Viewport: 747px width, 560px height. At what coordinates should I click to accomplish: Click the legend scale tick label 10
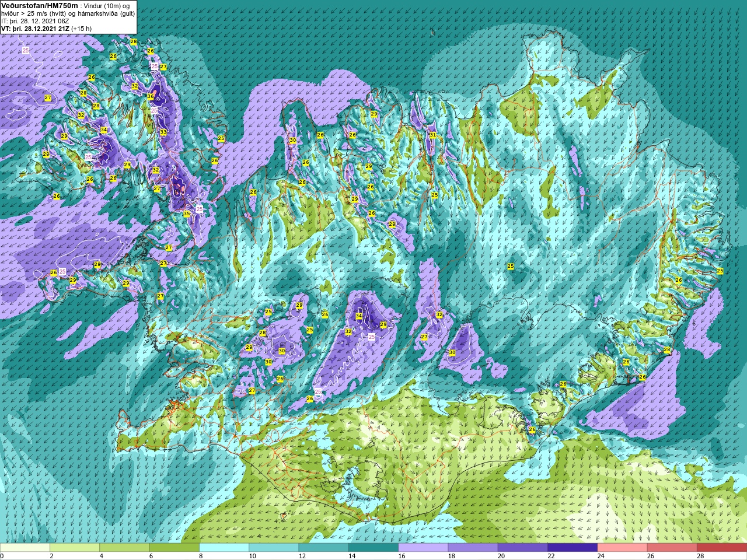pyautogui.click(x=252, y=556)
